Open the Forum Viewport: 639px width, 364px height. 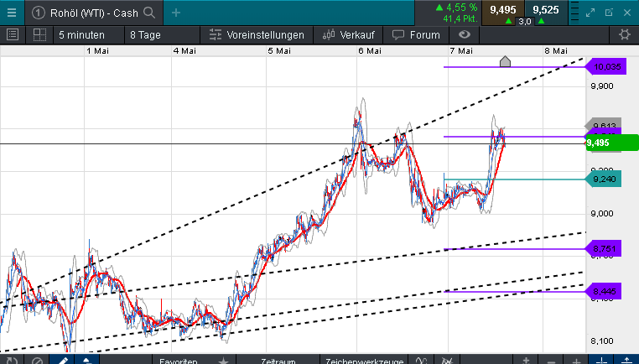pos(417,35)
